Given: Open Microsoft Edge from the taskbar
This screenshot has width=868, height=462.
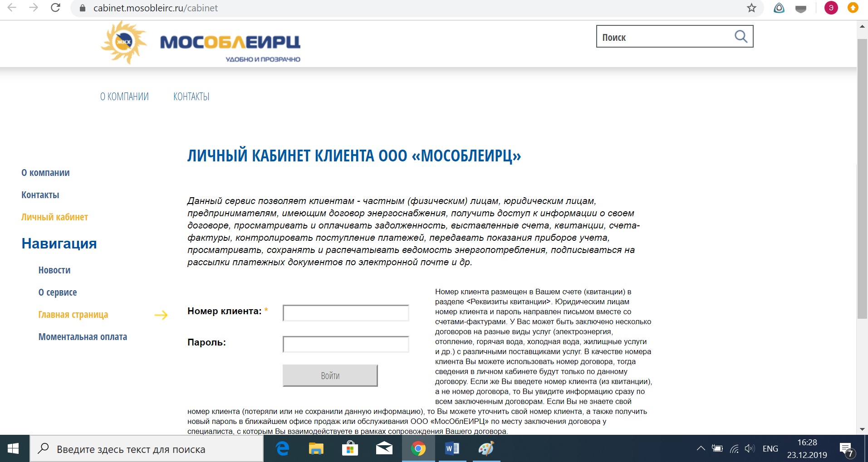Looking at the screenshot, I should tap(283, 449).
